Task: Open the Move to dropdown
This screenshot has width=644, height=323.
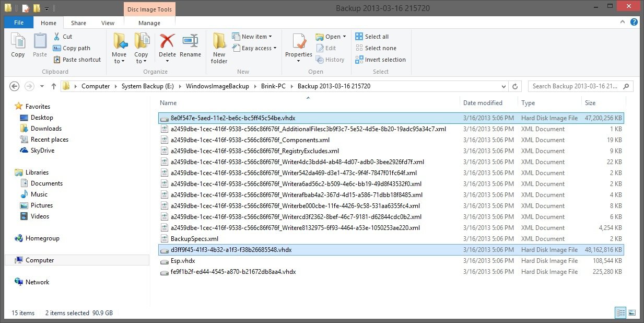Action: coord(119,57)
